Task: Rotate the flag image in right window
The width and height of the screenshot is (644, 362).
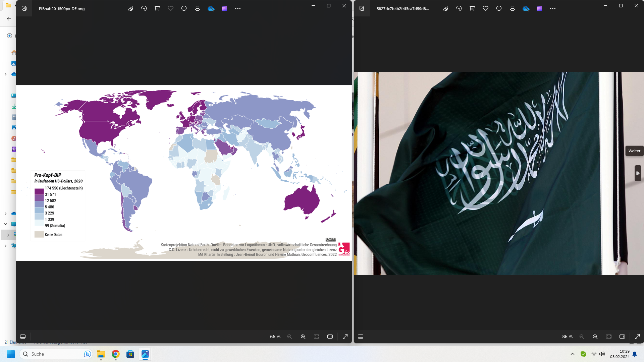Action: (x=459, y=8)
